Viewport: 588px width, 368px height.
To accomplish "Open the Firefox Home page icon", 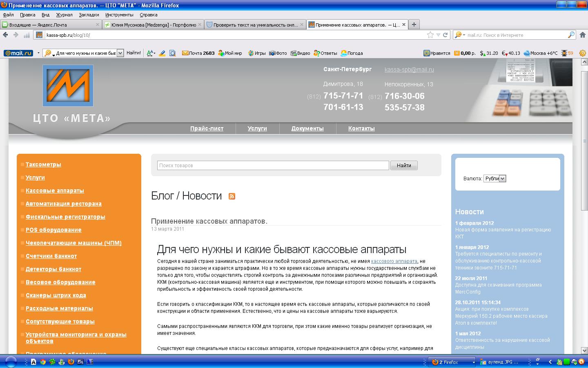I will tap(583, 35).
